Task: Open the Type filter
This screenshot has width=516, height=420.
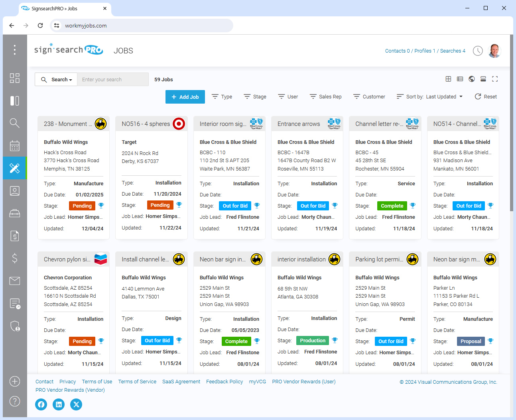Action: pos(222,96)
